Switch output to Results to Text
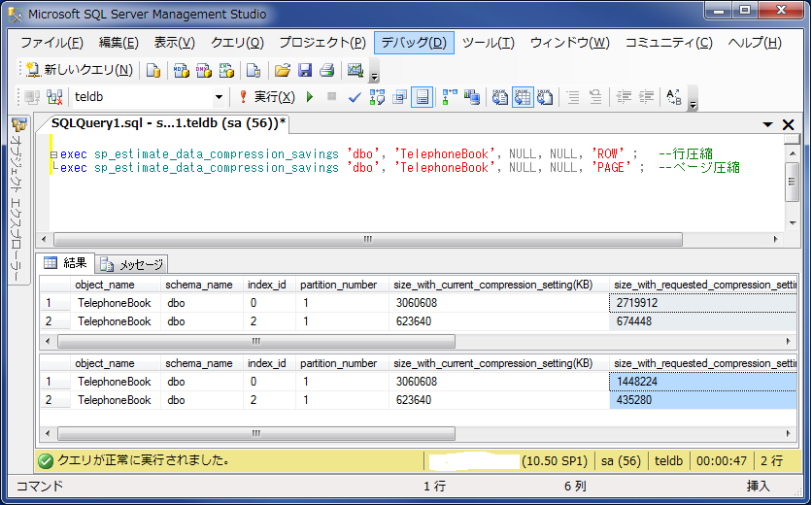This screenshot has width=812, height=505. [x=500, y=97]
